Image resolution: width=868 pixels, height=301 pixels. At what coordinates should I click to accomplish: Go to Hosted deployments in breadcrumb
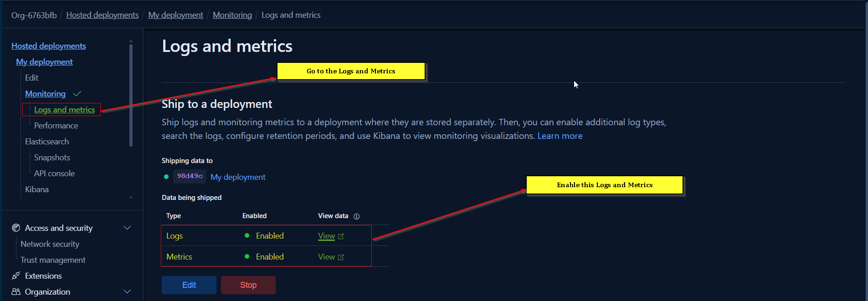pyautogui.click(x=102, y=15)
